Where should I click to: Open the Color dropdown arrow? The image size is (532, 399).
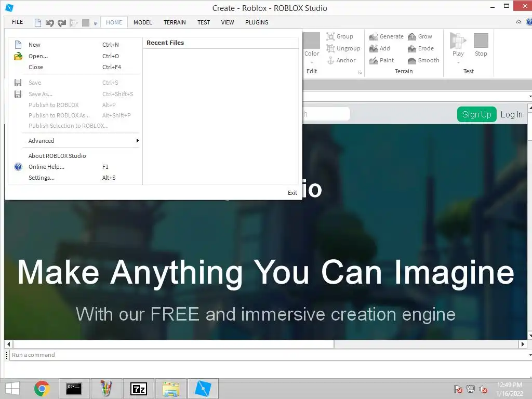[312, 62]
